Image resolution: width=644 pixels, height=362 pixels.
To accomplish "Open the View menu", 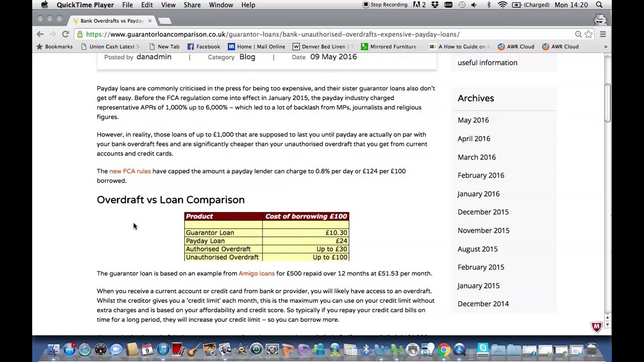I will [x=169, y=5].
